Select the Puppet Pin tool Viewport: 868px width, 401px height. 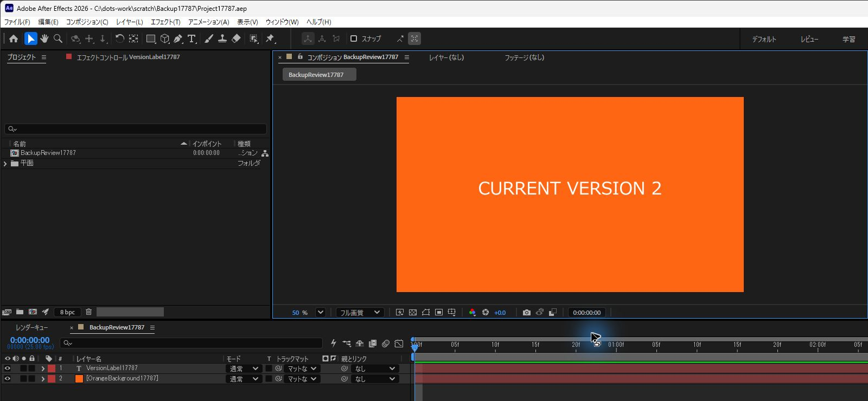tap(270, 38)
